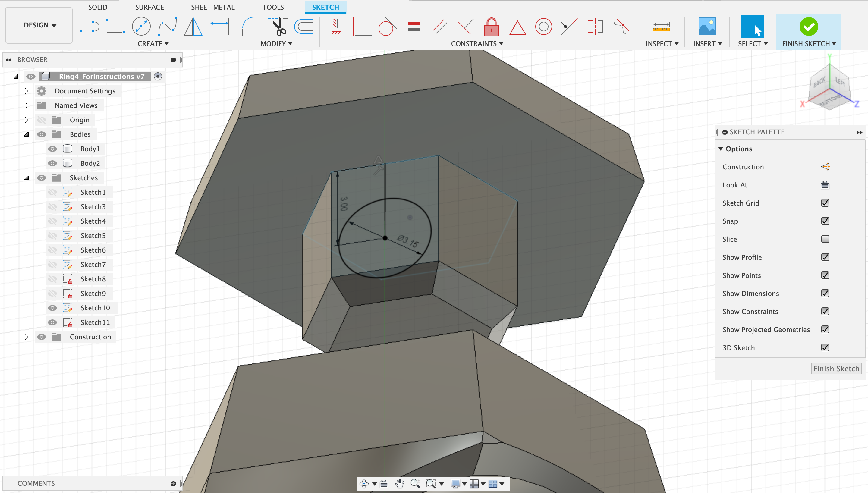Click the Sketch Dimension tool
The width and height of the screenshot is (868, 493).
coord(219,27)
